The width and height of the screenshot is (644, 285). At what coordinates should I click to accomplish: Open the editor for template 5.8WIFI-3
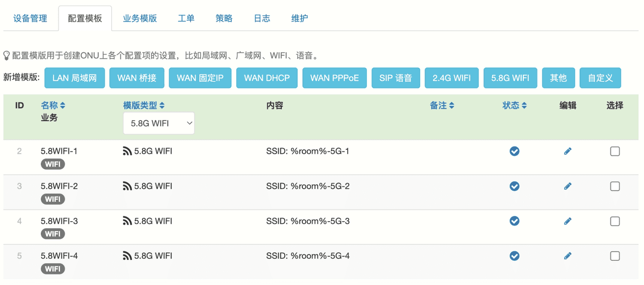[568, 221]
